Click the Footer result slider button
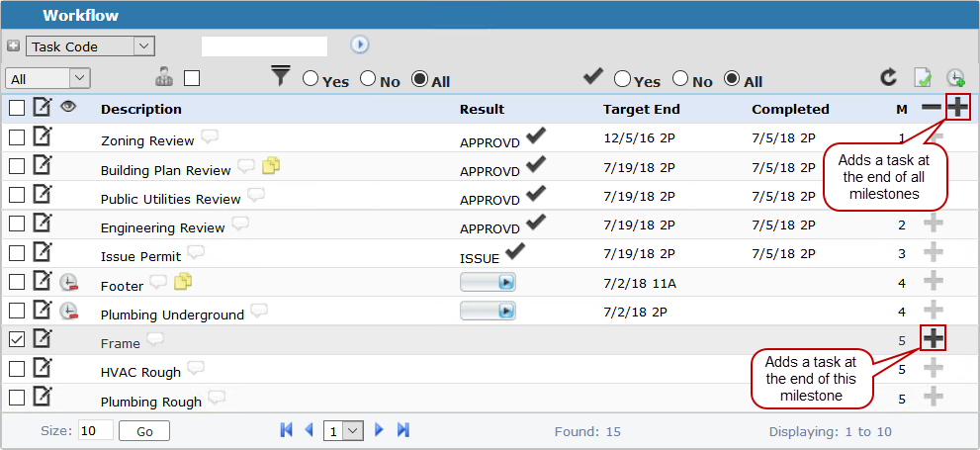980x450 pixels. point(488,283)
